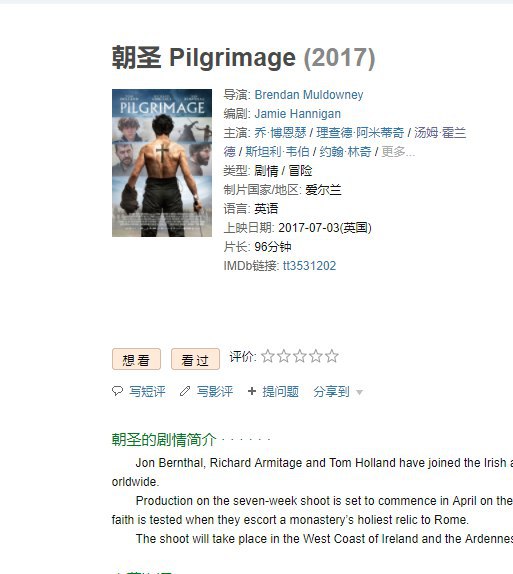Mark the film as 看过

point(195,359)
